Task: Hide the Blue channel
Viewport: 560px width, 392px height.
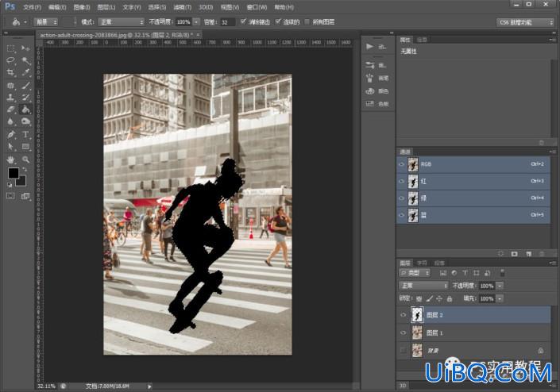Action: (402, 215)
